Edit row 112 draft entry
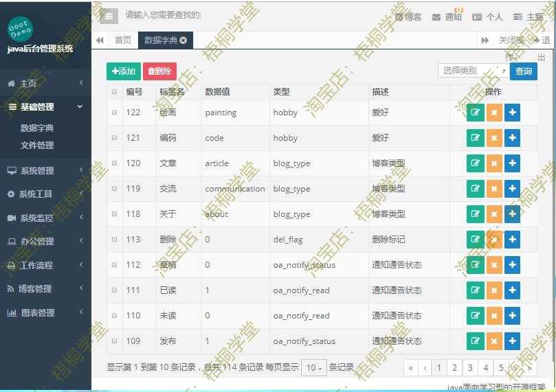 point(475,265)
